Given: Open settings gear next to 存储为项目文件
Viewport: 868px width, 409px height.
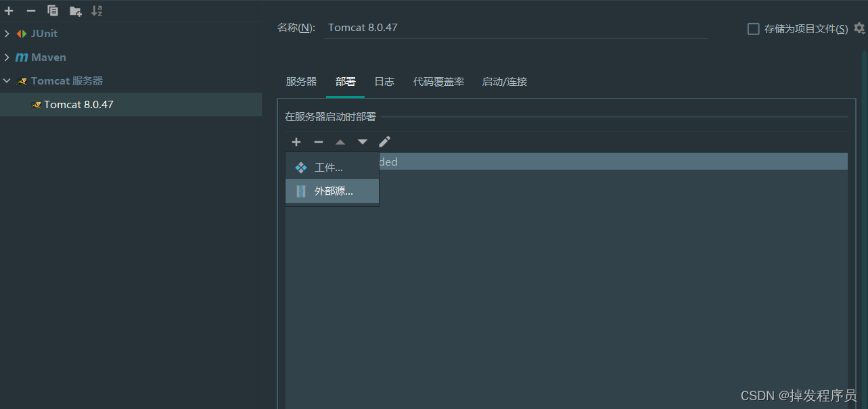Looking at the screenshot, I should coord(859,28).
